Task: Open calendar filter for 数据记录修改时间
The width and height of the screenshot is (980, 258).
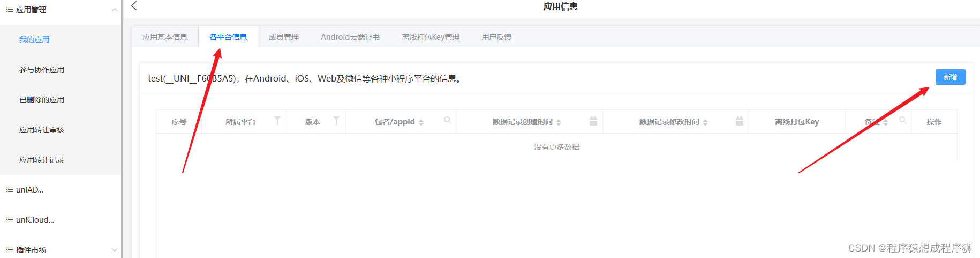Action: pos(739,121)
